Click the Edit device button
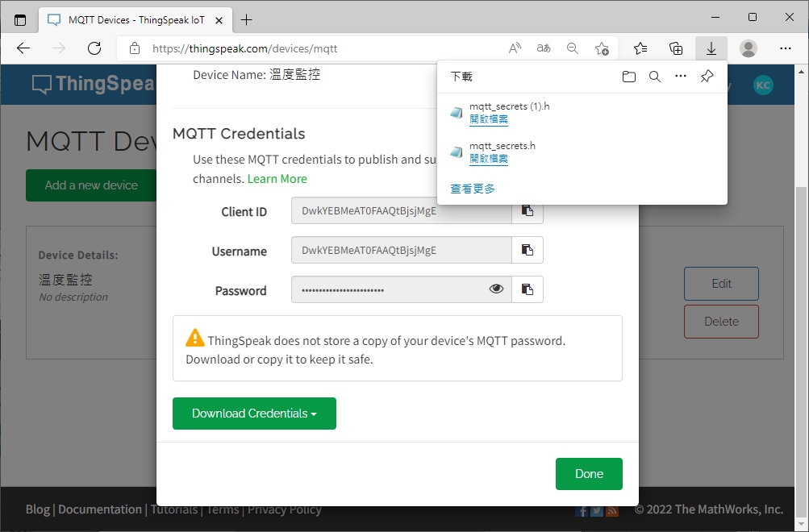This screenshot has height=532, width=809. pos(721,284)
